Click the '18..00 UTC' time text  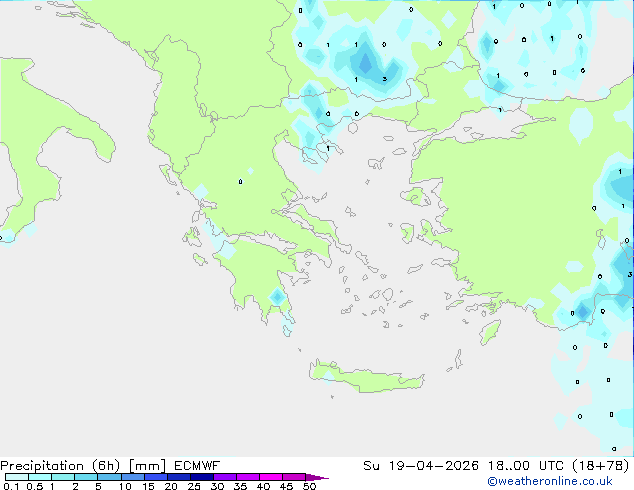526,466
